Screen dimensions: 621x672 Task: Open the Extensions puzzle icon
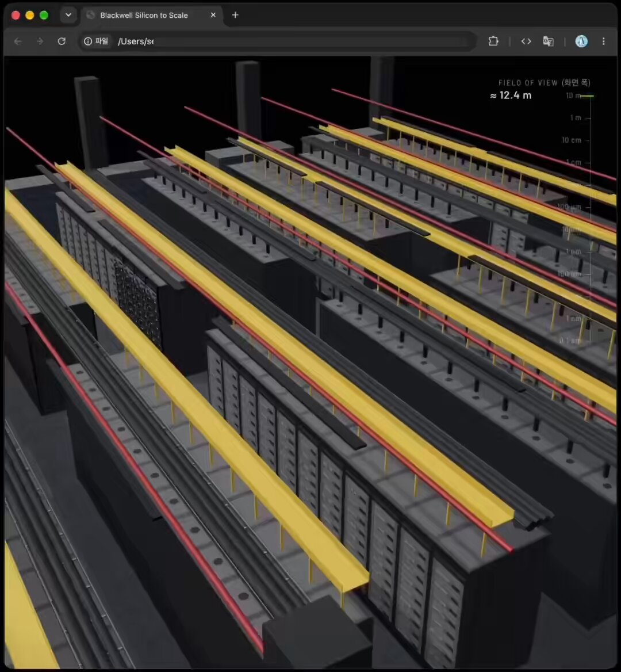tap(493, 41)
